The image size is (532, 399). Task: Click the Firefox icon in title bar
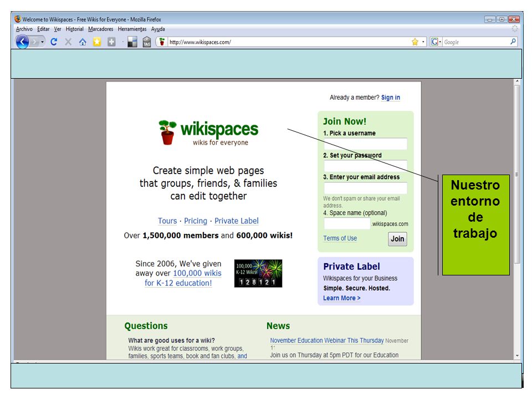click(18, 19)
